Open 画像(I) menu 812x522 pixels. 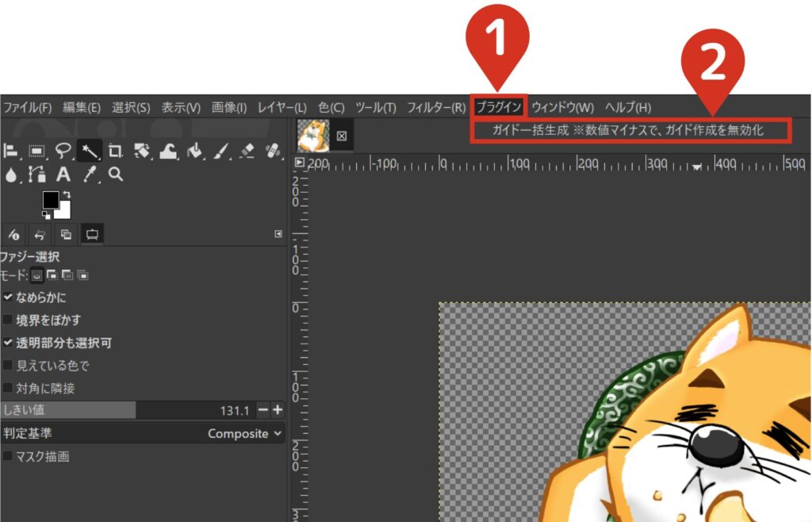pyautogui.click(x=229, y=108)
